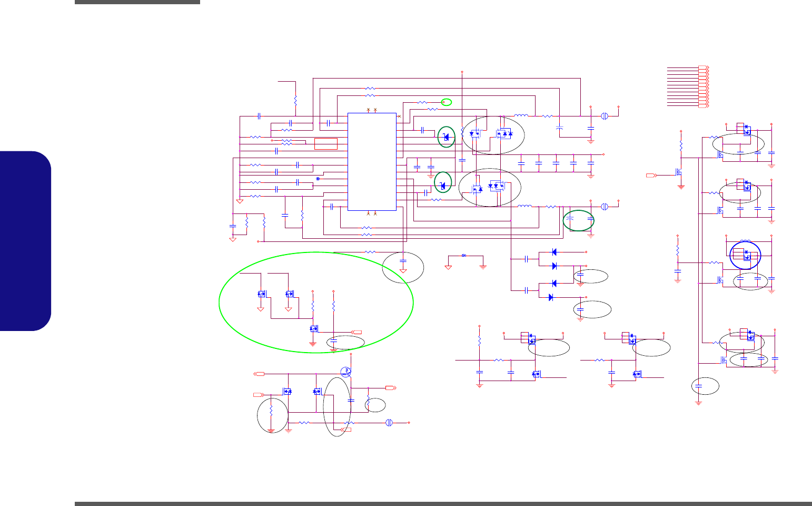Click the dark blue page tab on sidebar
812x506 pixels.
coord(26,241)
